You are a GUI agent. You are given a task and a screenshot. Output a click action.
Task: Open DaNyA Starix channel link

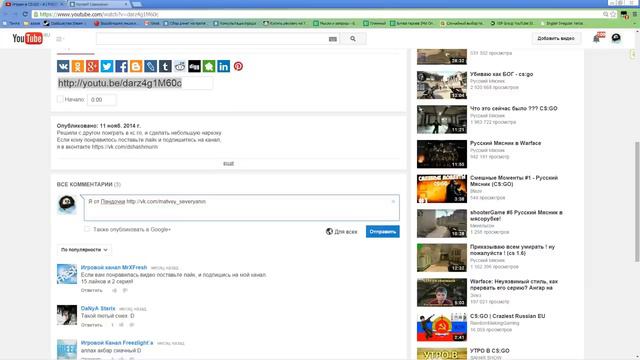[98, 308]
